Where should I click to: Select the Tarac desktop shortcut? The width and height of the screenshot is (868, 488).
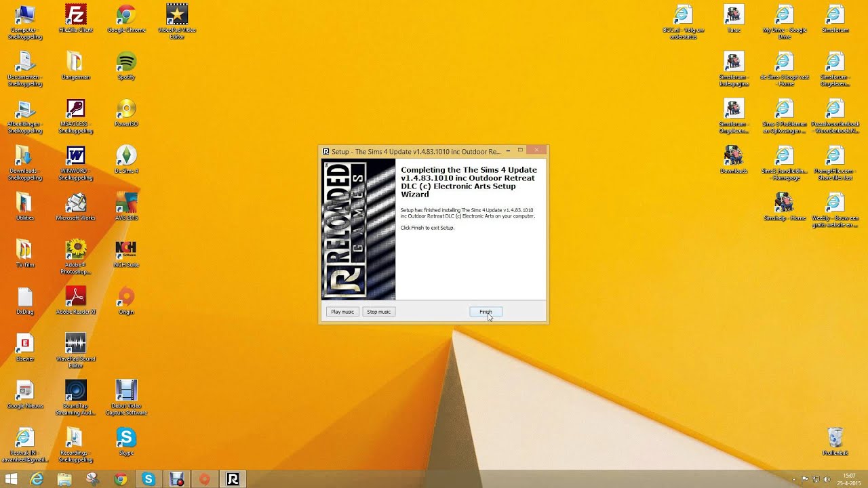tap(734, 19)
